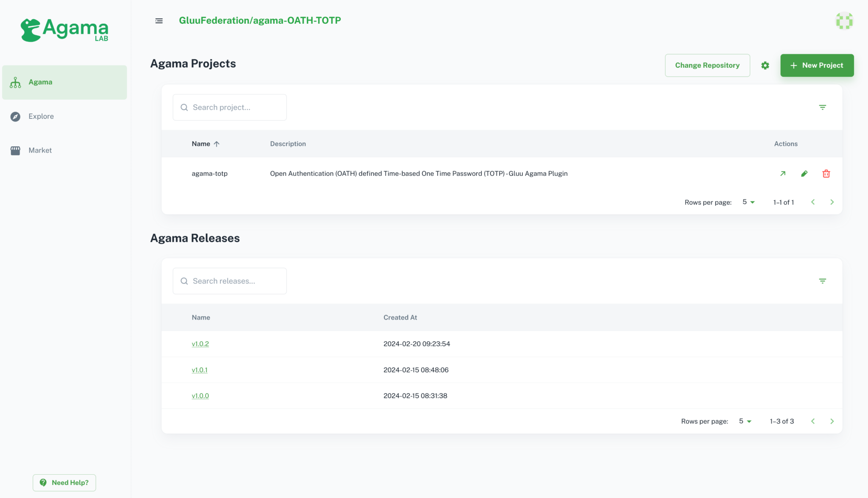Screen dimensions: 868x498
Task: Click the Description column header
Action: click(x=288, y=144)
